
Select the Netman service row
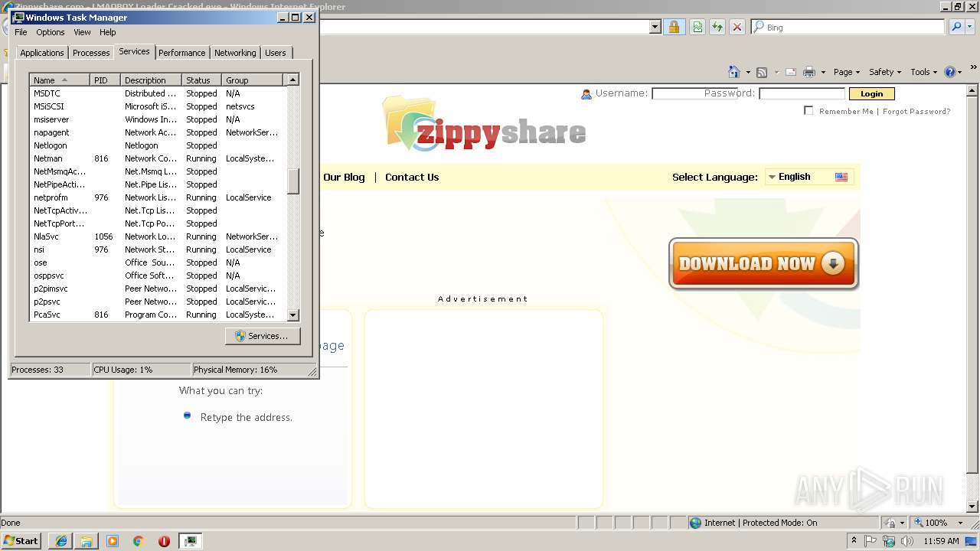pos(158,158)
